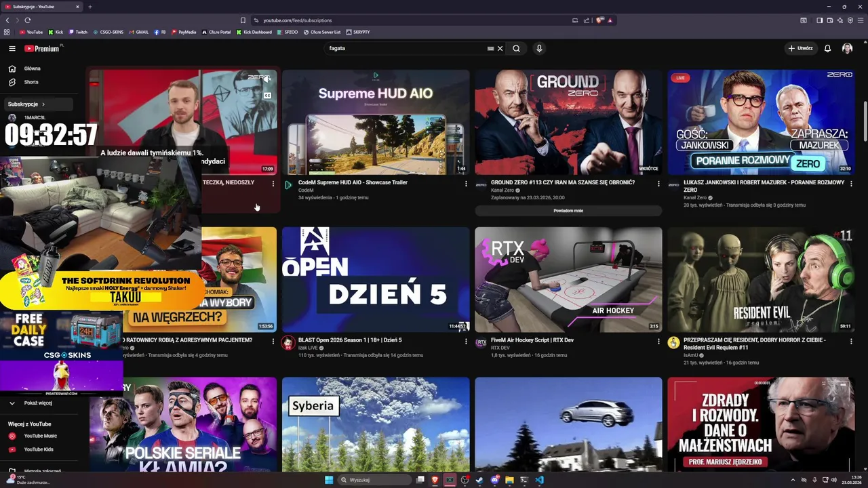Image resolution: width=868 pixels, height=488 pixels.
Task: Open the account avatar menu
Action: (847, 48)
